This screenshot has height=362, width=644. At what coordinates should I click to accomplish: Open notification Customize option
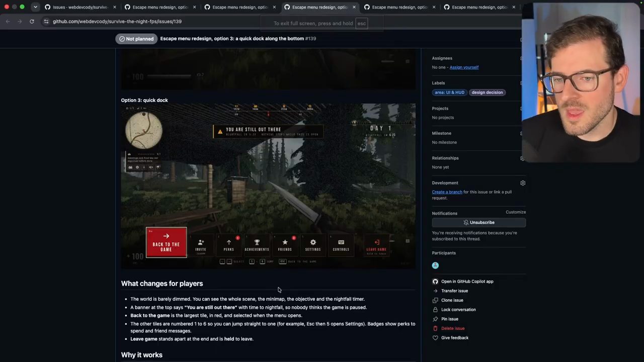pos(516,212)
